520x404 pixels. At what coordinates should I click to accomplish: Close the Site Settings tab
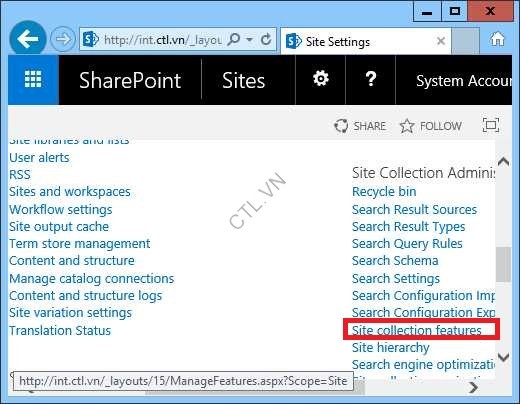pos(441,41)
